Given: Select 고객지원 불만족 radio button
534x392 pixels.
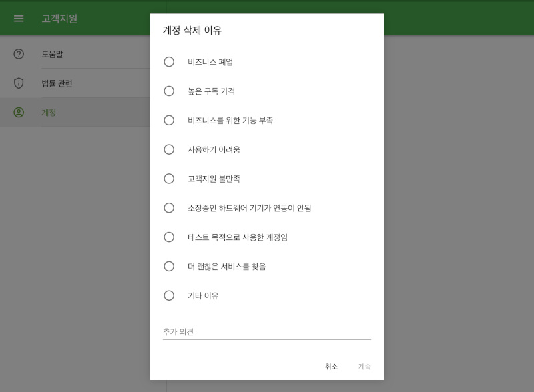Looking at the screenshot, I should click(x=169, y=179).
